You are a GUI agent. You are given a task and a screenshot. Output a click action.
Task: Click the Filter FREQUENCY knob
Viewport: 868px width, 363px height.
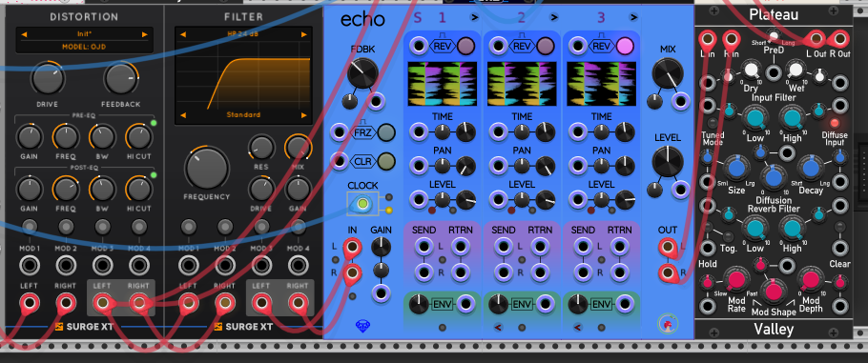click(x=206, y=169)
